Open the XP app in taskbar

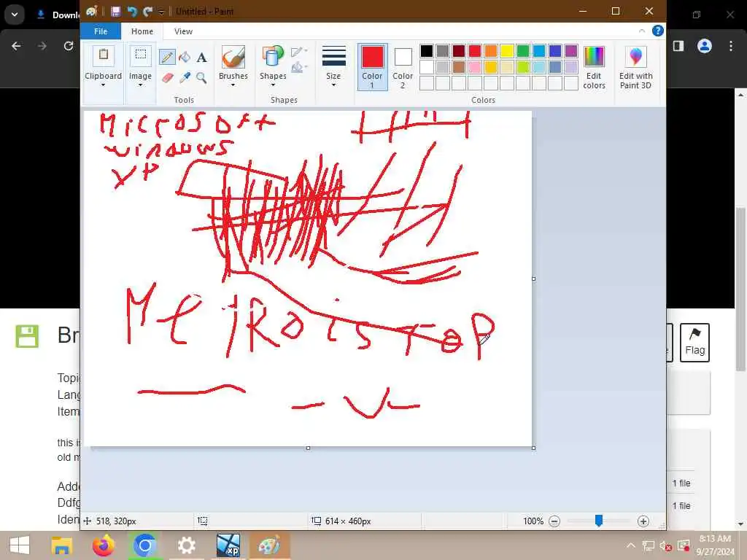228,545
